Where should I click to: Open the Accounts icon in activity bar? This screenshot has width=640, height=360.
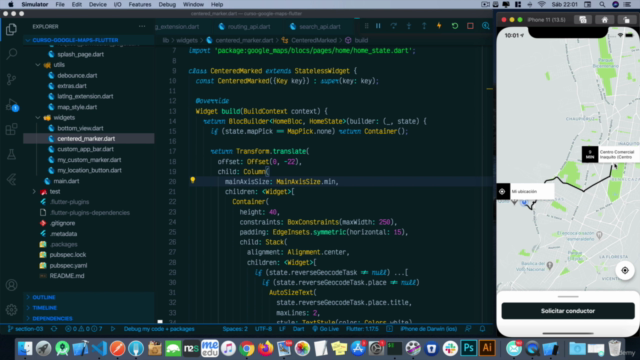[x=11, y=285]
